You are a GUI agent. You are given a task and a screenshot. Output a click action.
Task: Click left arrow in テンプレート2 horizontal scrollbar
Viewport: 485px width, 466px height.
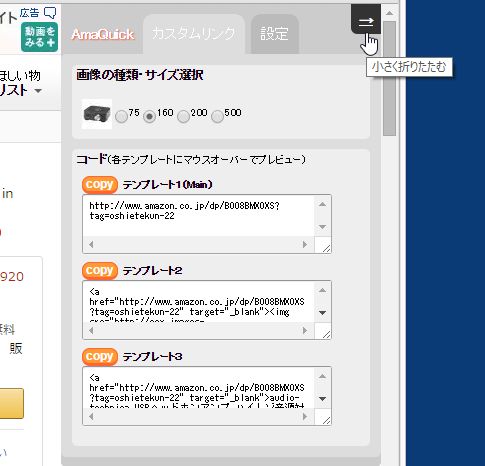tap(91, 331)
